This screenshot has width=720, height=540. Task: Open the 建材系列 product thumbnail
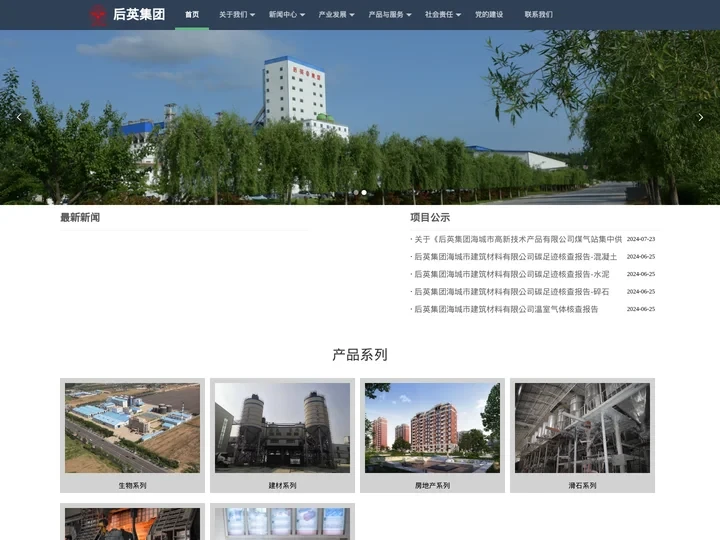click(x=282, y=428)
